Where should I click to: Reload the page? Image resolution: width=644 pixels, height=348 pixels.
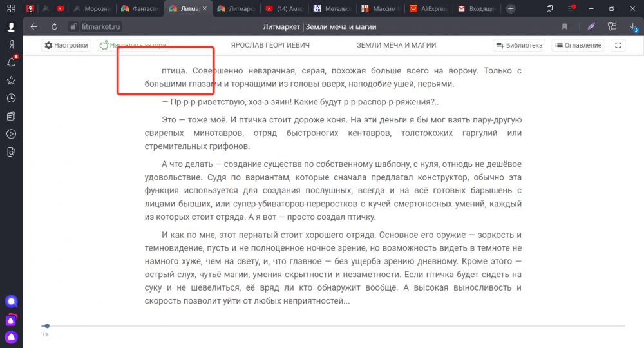pyautogui.click(x=55, y=27)
